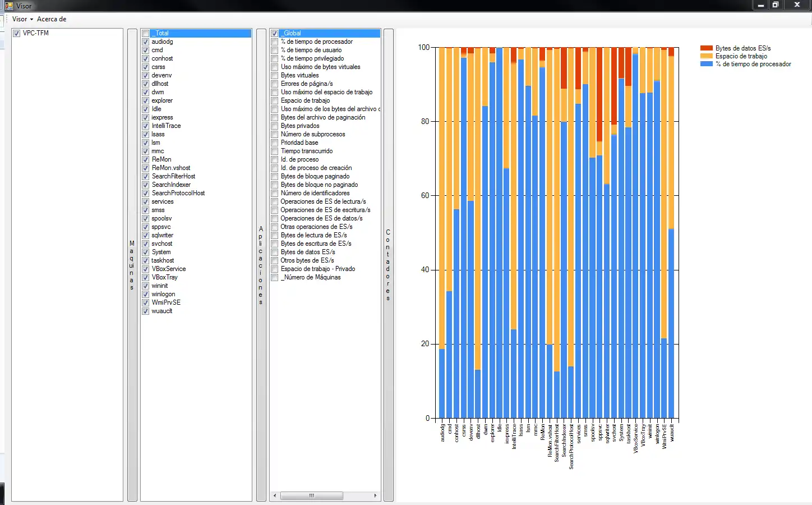
Task: Uncheck the explorer process checkbox
Action: [x=146, y=100]
